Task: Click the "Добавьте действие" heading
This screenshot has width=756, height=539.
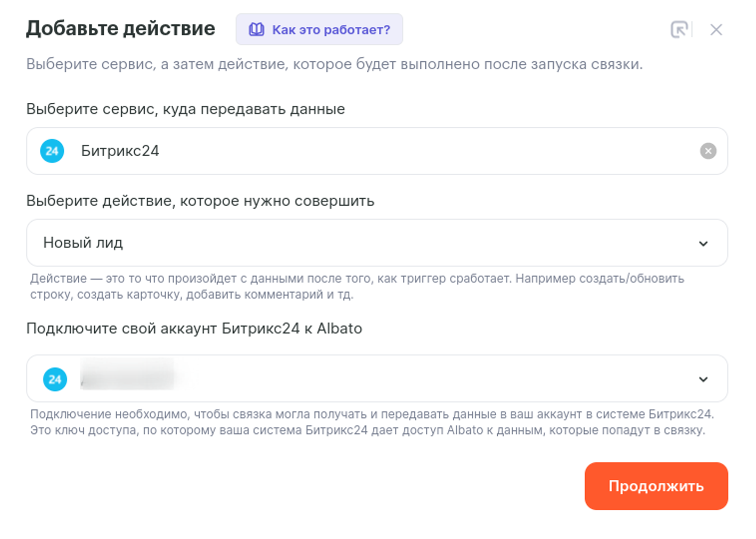Action: click(x=121, y=29)
